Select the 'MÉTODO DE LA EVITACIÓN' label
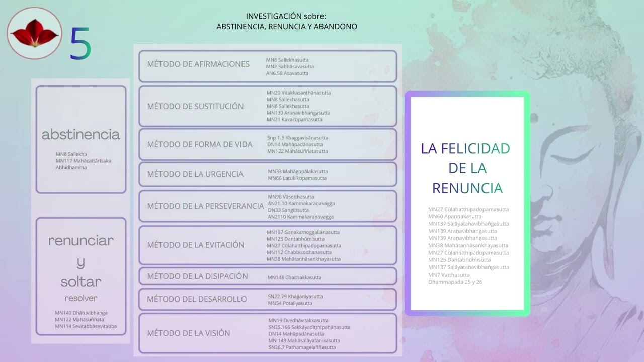This screenshot has height=362, width=644. pos(196,245)
